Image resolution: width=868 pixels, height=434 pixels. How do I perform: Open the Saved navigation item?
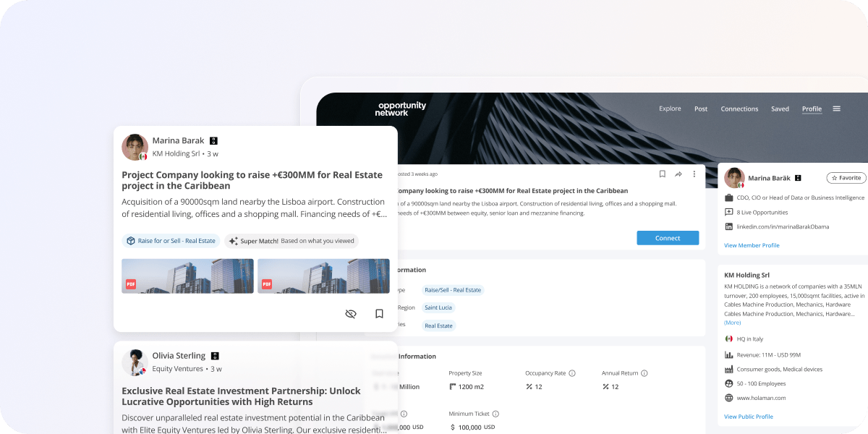(780, 109)
